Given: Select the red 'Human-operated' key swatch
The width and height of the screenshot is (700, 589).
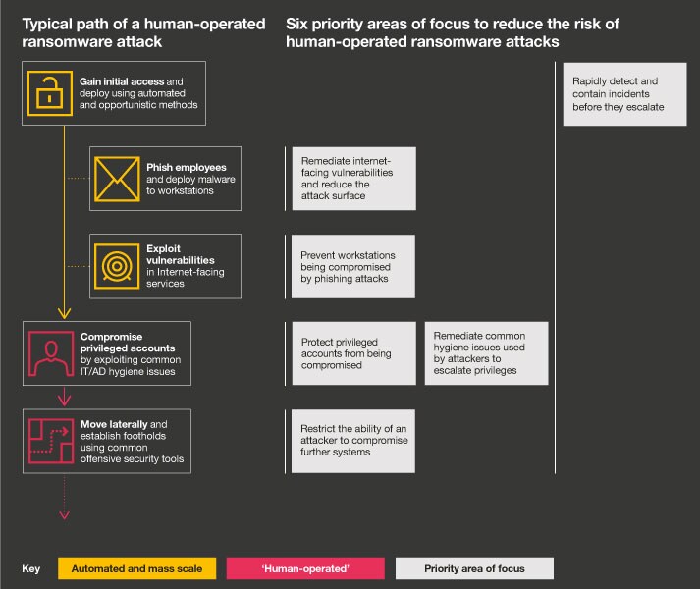Looking at the screenshot, I should [307, 568].
